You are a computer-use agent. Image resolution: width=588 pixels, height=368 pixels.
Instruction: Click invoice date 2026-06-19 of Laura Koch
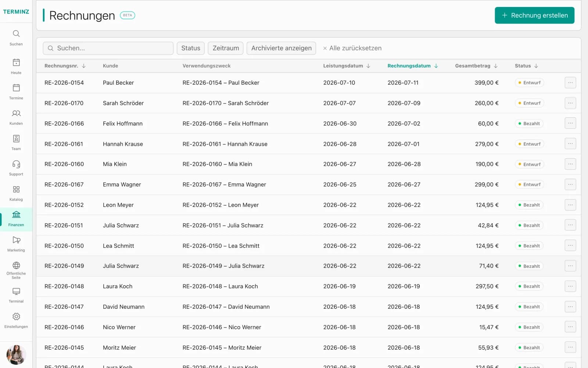(404, 286)
